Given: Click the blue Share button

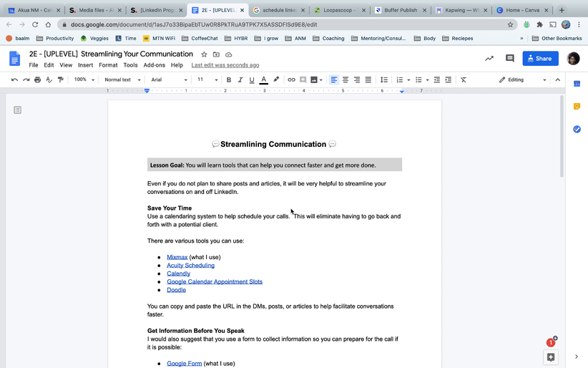Looking at the screenshot, I should (540, 58).
